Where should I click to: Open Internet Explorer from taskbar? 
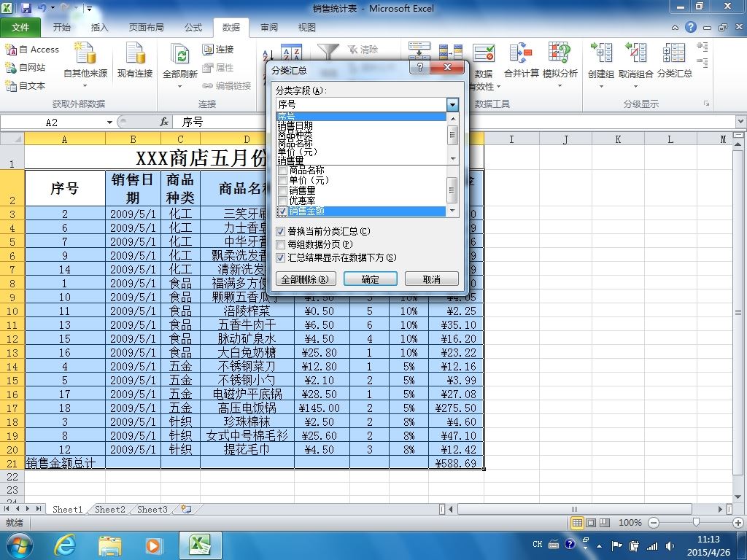pyautogui.click(x=65, y=545)
